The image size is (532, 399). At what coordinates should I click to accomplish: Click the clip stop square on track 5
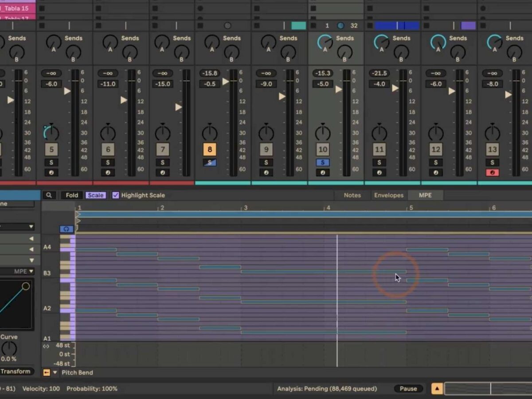[42, 26]
